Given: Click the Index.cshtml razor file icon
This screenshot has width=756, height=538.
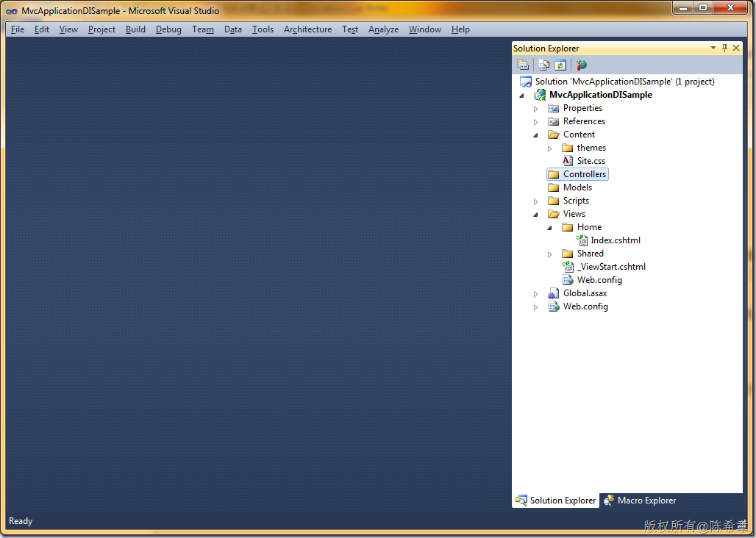Looking at the screenshot, I should point(582,240).
